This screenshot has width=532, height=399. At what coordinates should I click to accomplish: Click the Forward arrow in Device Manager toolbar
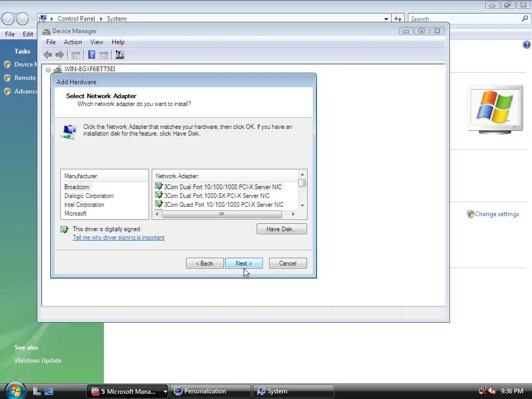click(60, 55)
